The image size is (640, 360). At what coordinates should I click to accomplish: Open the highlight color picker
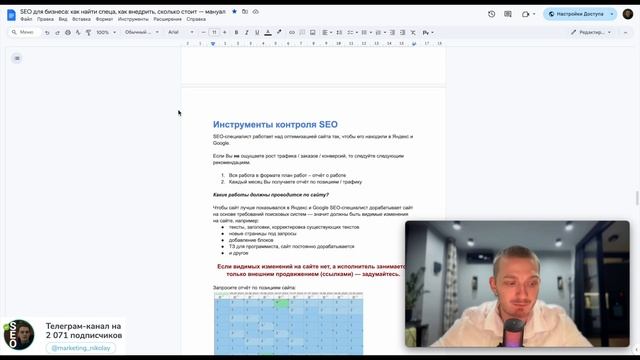pos(279,32)
